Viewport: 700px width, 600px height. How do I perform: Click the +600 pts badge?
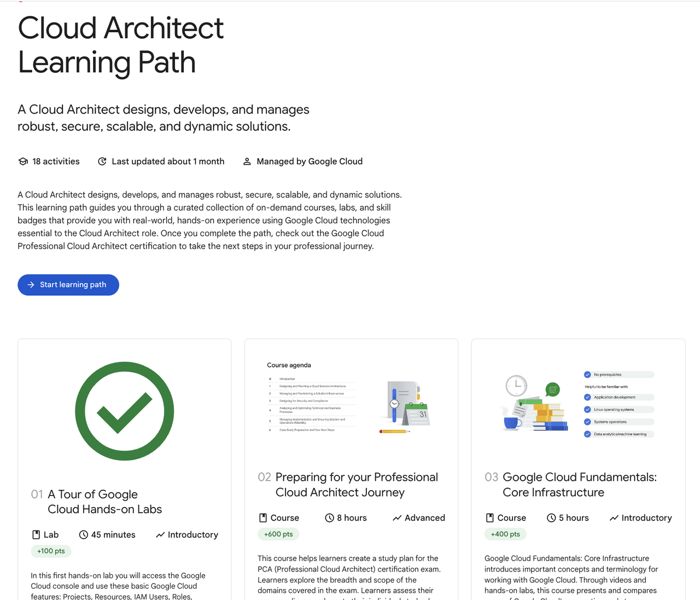(x=278, y=534)
